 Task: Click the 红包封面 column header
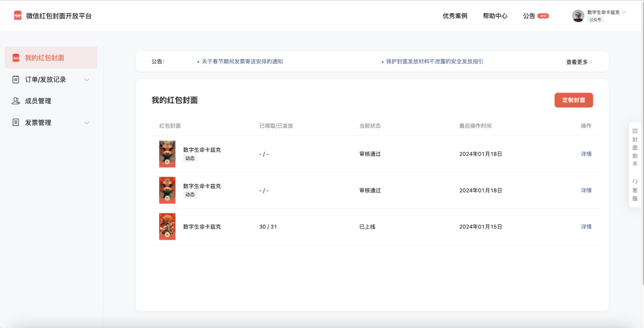click(x=170, y=126)
